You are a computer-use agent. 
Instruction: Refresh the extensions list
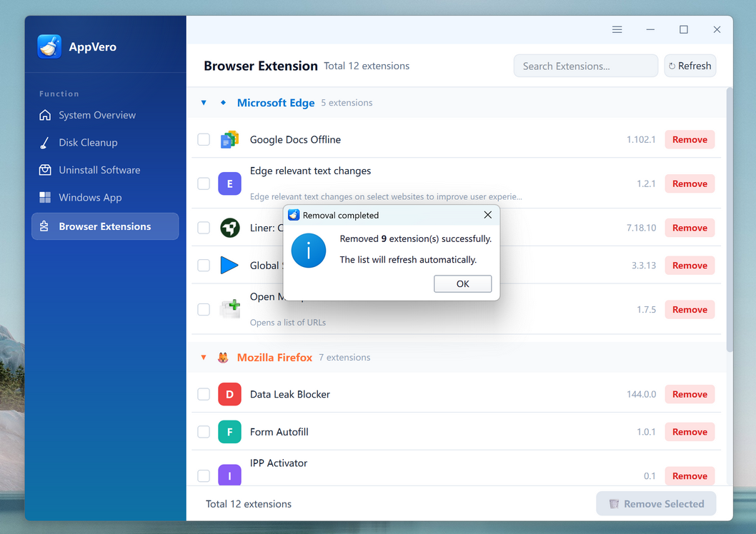[x=690, y=66]
